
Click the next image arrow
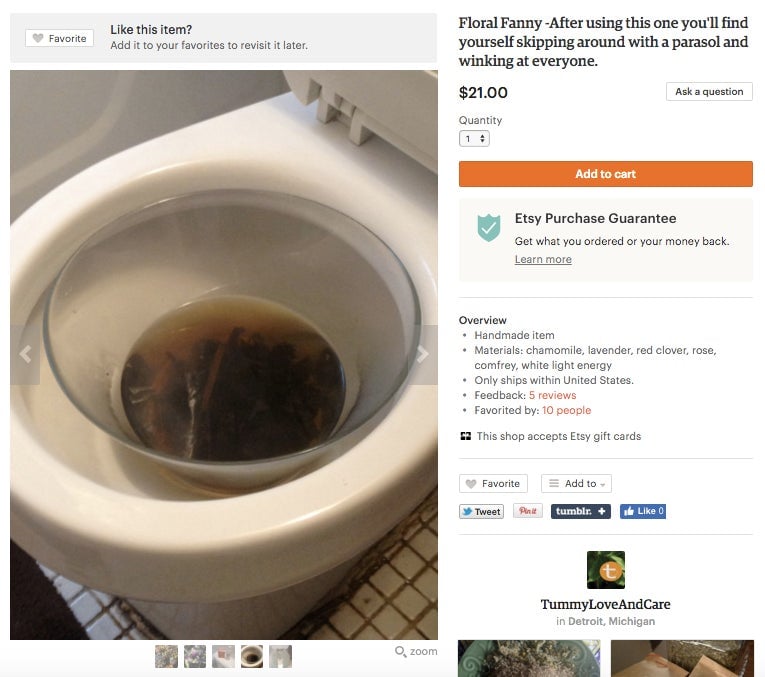coord(422,354)
